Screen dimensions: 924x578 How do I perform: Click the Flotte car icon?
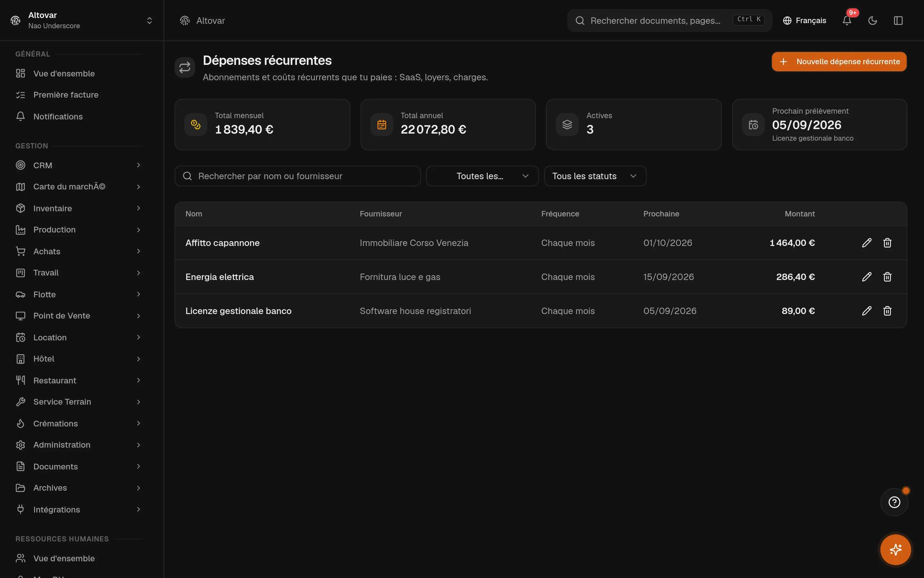click(21, 294)
